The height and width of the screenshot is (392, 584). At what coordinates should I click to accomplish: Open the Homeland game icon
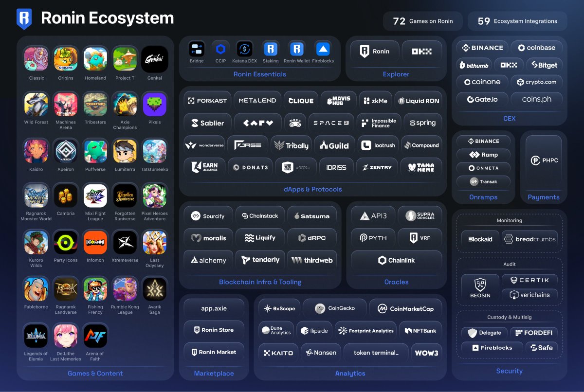coord(95,59)
